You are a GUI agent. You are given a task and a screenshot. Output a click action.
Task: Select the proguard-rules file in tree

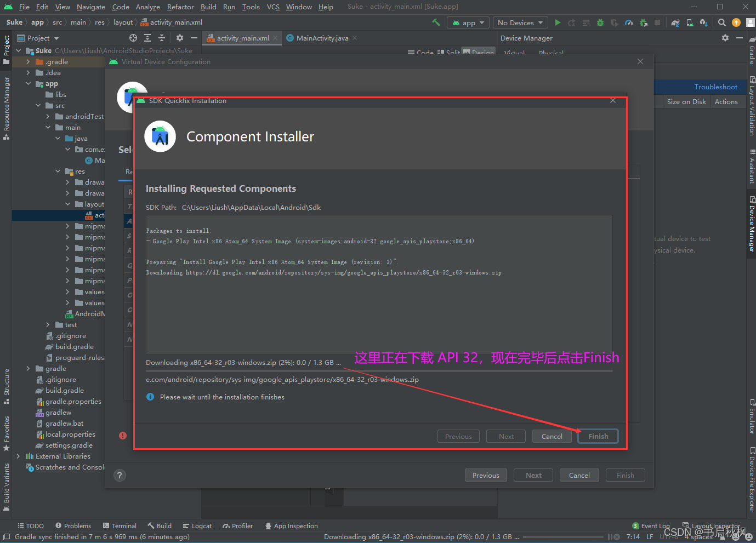tap(76, 358)
